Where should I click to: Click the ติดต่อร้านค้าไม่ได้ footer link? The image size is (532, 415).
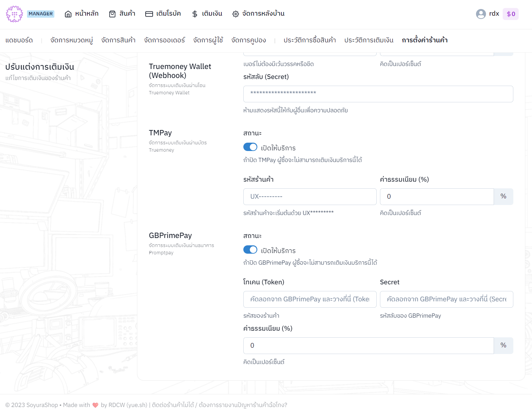pyautogui.click(x=173, y=405)
